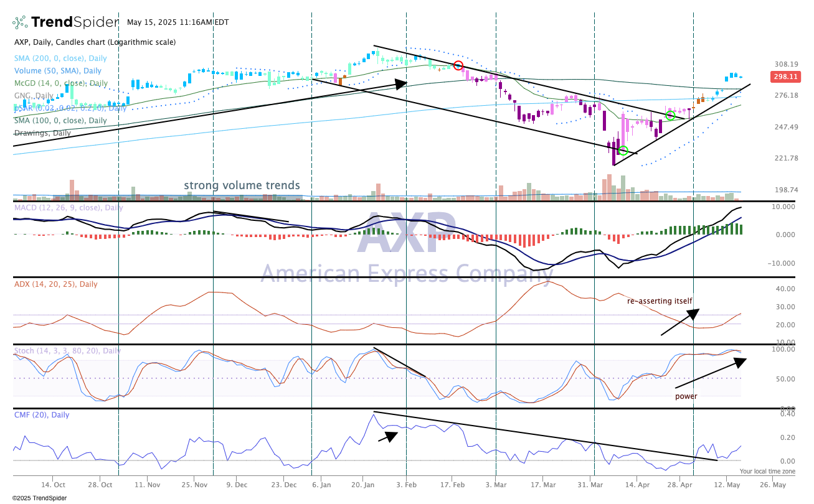Click the 'Your local time zone' text
This screenshot has width=814, height=504.
coord(767,472)
